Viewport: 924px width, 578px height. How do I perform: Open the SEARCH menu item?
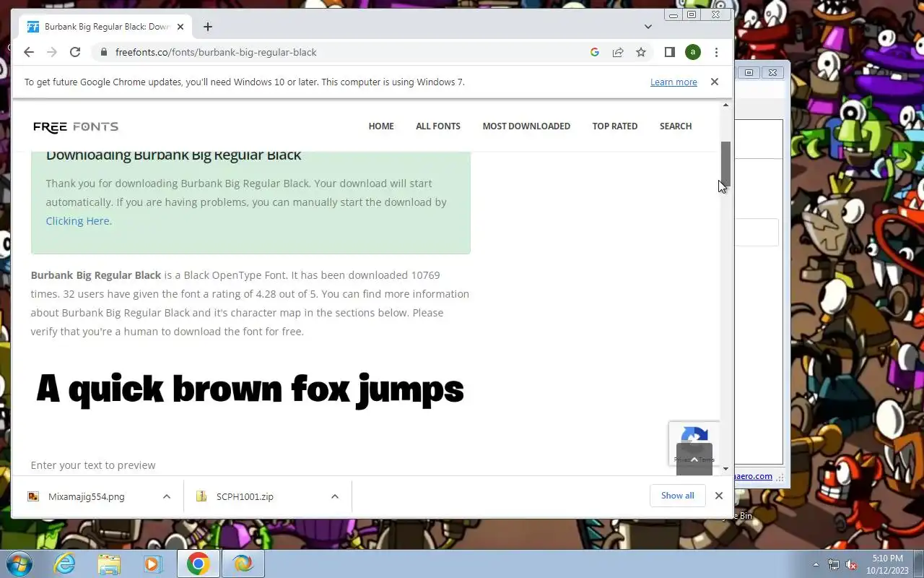tap(676, 126)
